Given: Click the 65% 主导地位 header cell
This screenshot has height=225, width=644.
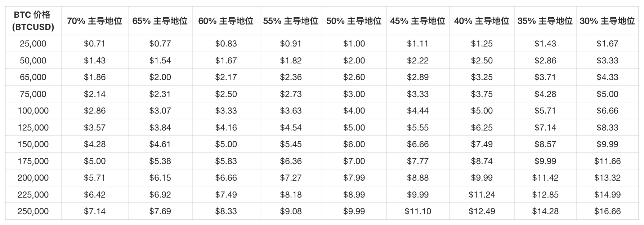Looking at the screenshot, I should click(160, 21).
